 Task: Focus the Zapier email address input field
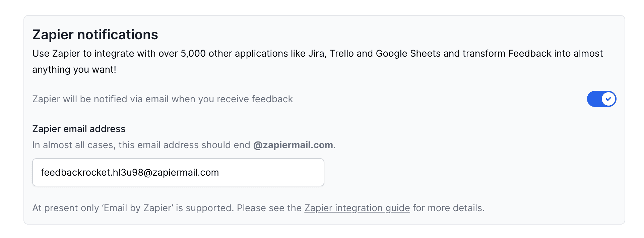[x=178, y=172]
